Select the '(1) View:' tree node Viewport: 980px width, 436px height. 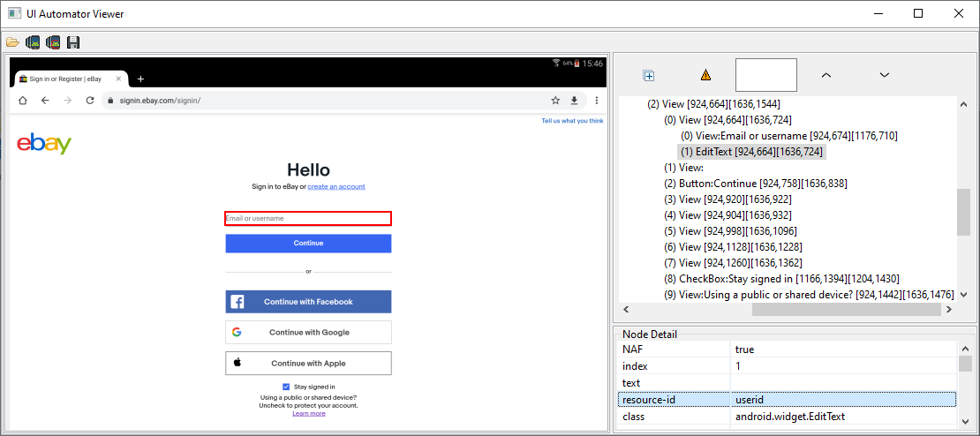coord(683,168)
